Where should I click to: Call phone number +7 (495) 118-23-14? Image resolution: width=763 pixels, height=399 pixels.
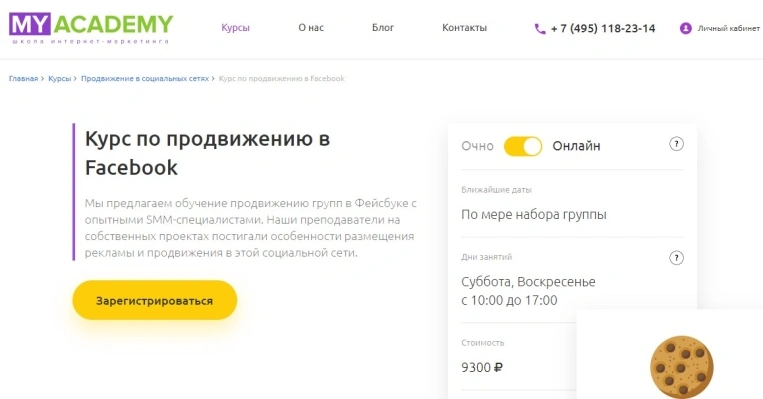pyautogui.click(x=603, y=29)
